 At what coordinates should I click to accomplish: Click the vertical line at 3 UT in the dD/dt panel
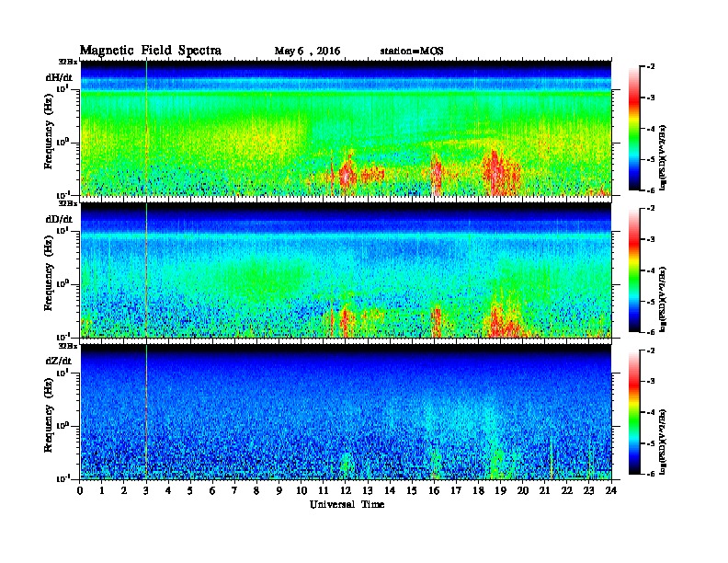tap(146, 270)
